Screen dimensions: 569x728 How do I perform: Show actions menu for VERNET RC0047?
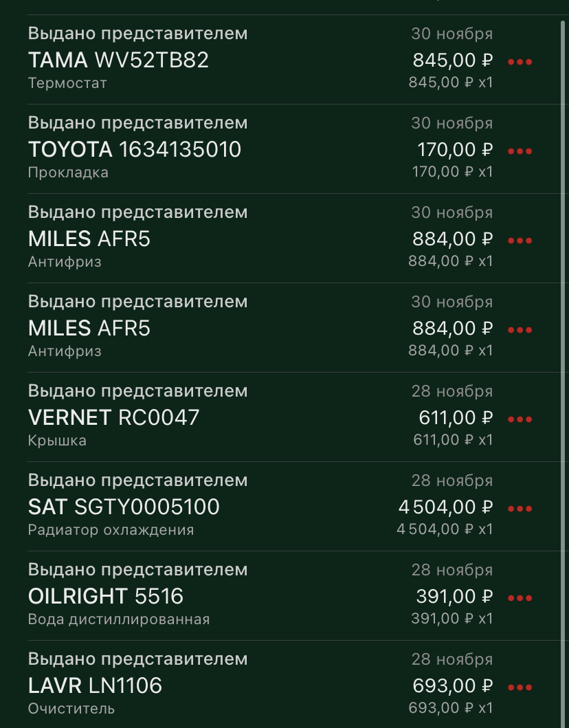pos(520,419)
